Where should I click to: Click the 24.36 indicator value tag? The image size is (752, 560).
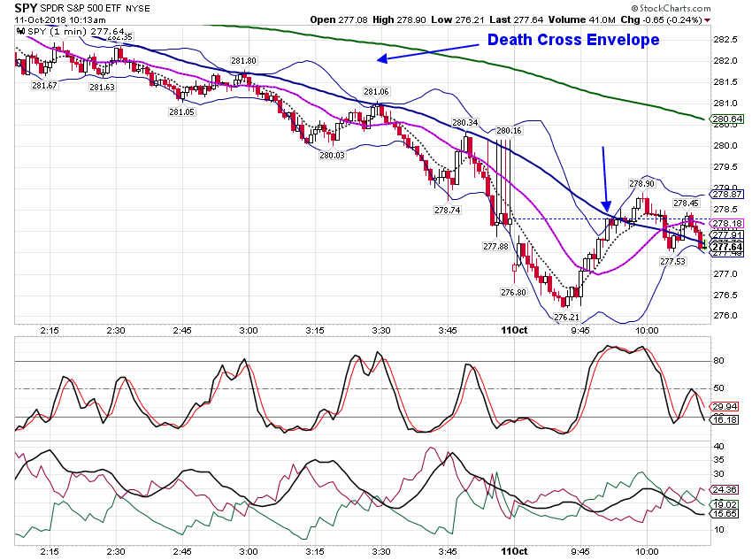(x=725, y=489)
